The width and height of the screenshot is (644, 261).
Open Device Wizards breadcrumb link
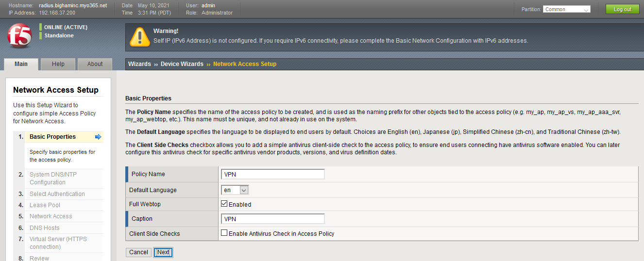coord(182,64)
